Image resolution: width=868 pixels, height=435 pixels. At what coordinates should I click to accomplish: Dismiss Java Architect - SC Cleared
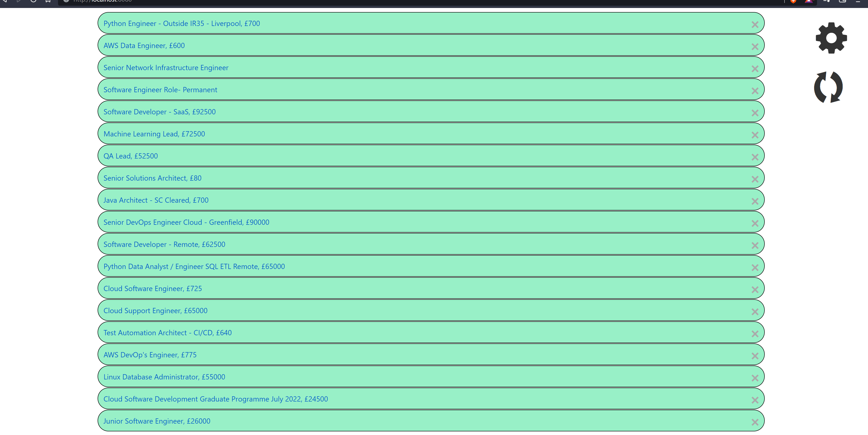point(755,201)
